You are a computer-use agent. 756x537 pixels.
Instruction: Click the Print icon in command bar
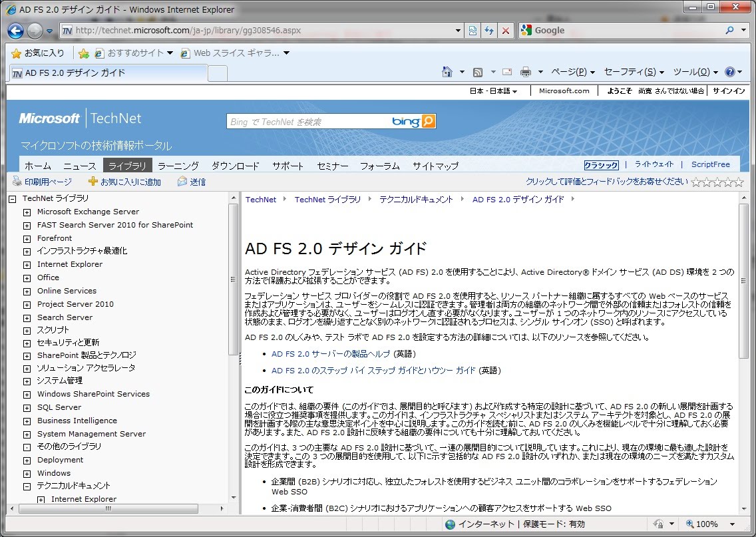526,73
